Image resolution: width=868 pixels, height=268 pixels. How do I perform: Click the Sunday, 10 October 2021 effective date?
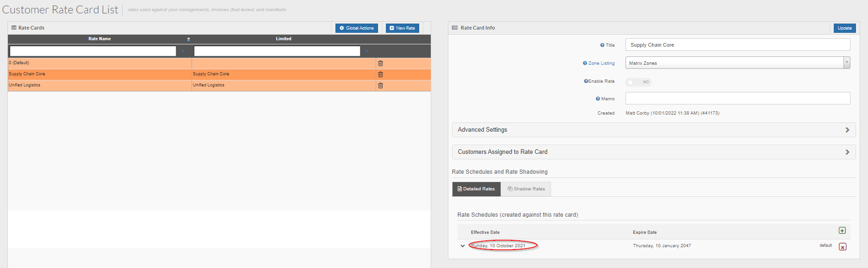(x=498, y=246)
